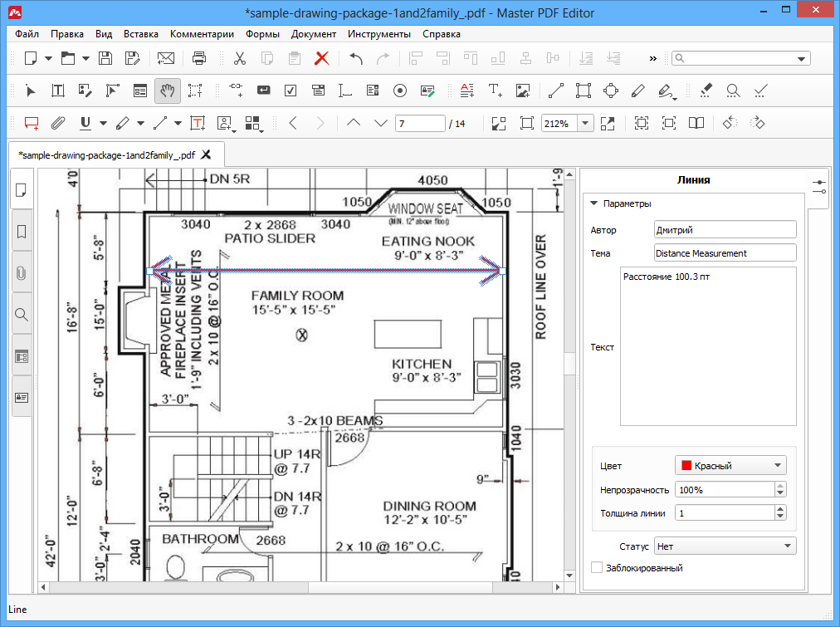This screenshot has width=840, height=627.
Task: Open the New document dropdown arrow
Action: (x=48, y=58)
